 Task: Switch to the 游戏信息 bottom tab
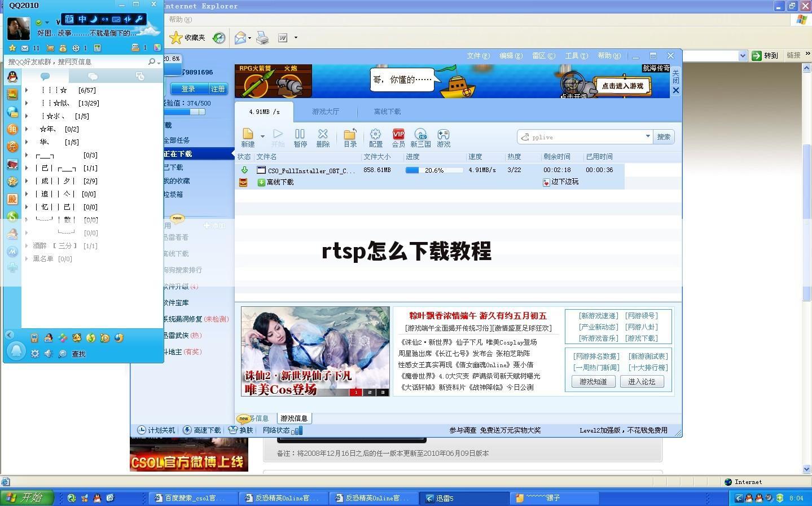pos(294,419)
